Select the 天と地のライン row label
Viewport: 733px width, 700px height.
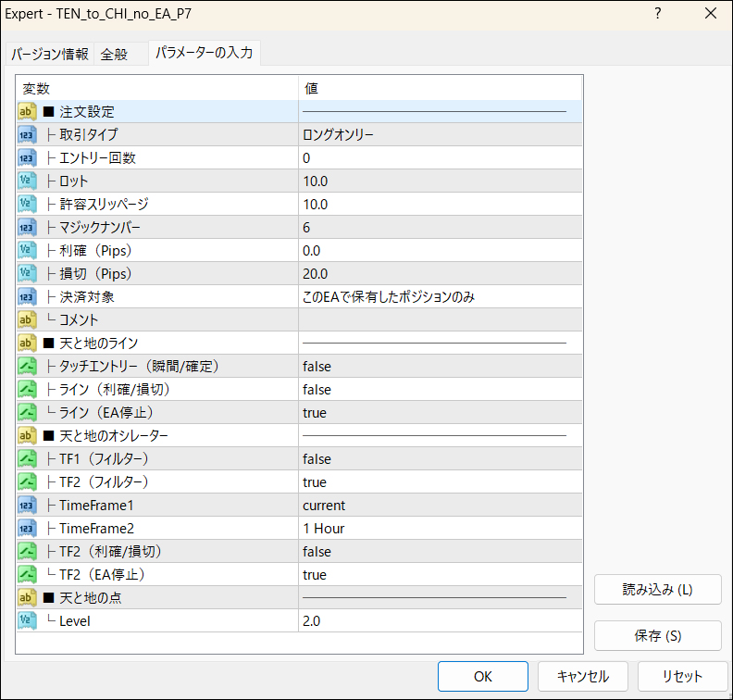(x=99, y=344)
